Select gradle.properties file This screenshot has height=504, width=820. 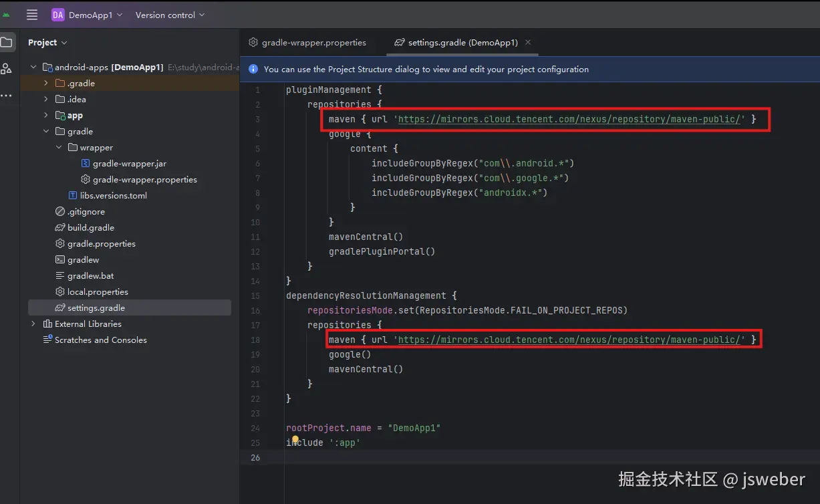point(101,243)
